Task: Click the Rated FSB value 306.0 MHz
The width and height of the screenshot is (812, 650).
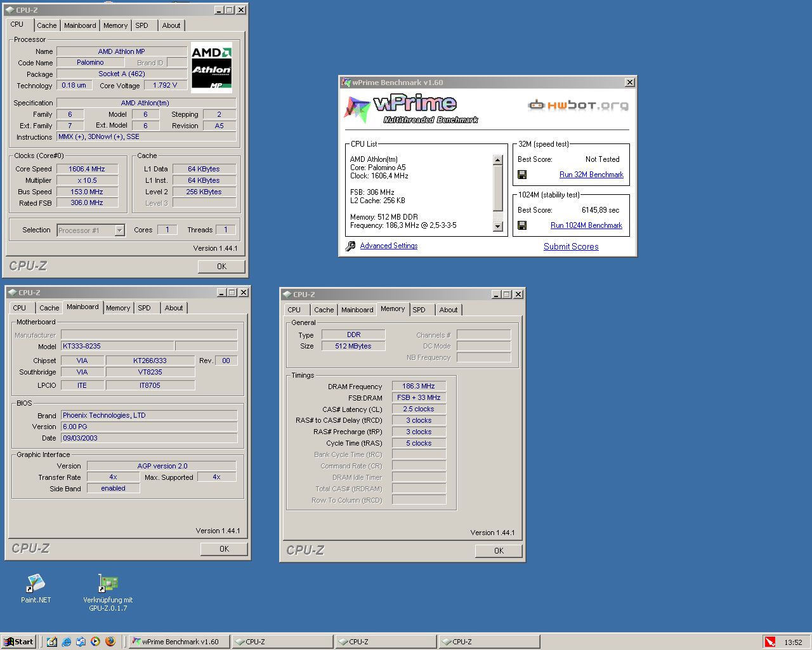Action: coord(87,202)
